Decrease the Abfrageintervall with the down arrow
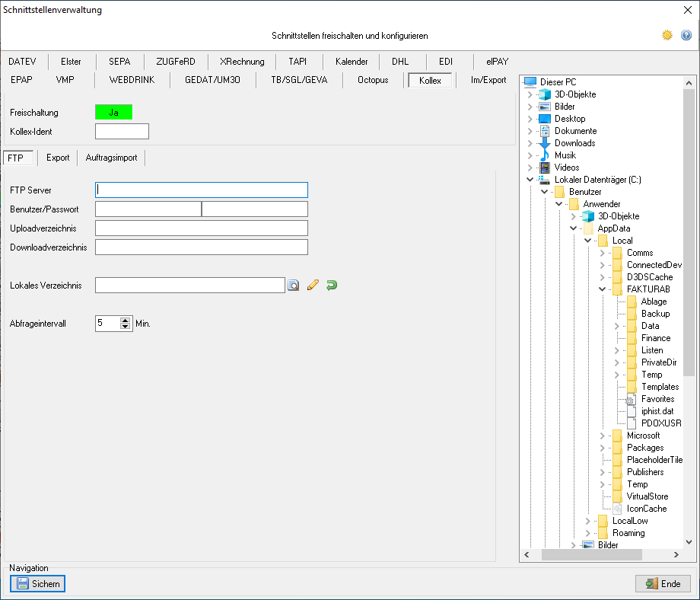Image resolution: width=700 pixels, height=600 pixels. point(126,327)
